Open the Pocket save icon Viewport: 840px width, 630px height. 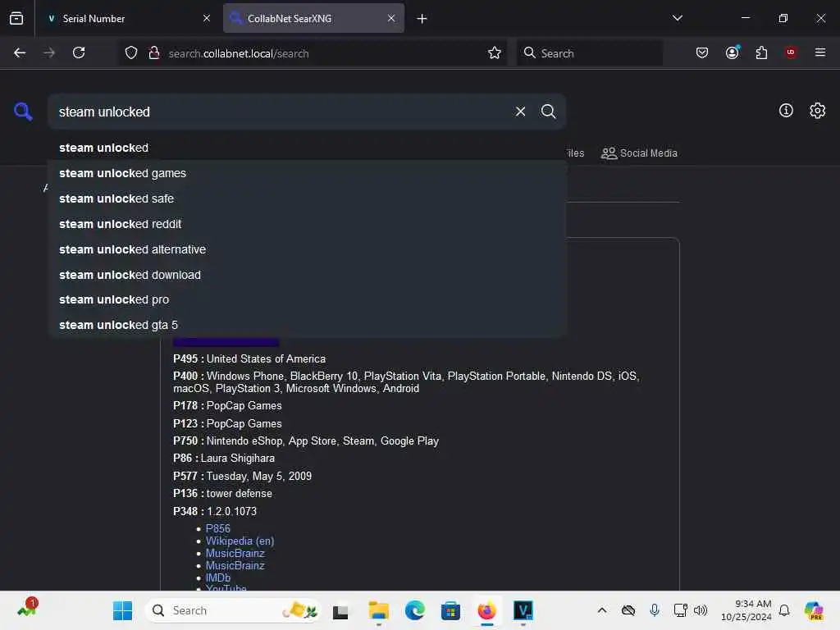click(x=702, y=52)
